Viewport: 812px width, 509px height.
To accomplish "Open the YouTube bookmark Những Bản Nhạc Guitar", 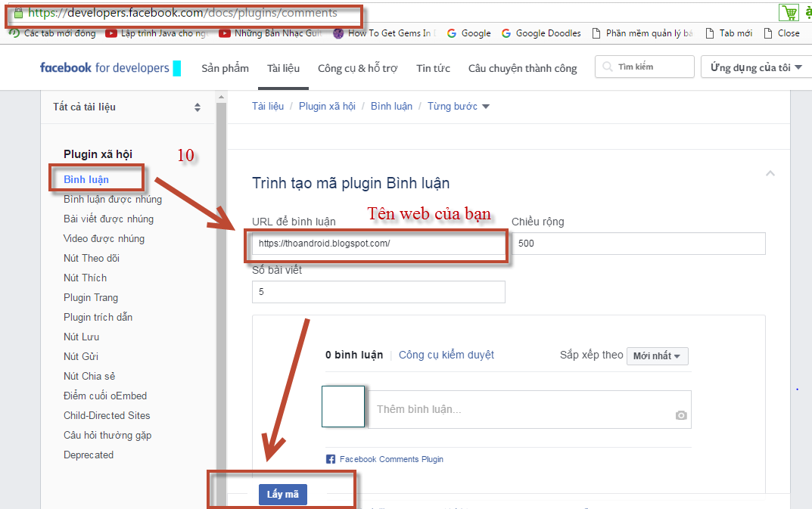I will tap(270, 33).
